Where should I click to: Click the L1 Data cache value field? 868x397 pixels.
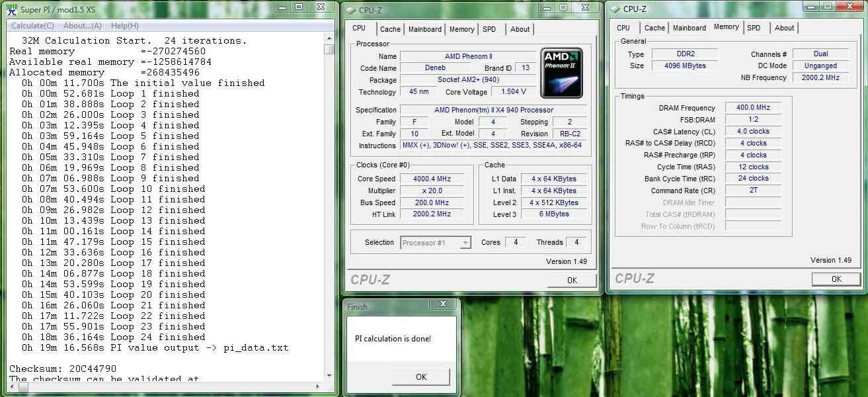554,179
